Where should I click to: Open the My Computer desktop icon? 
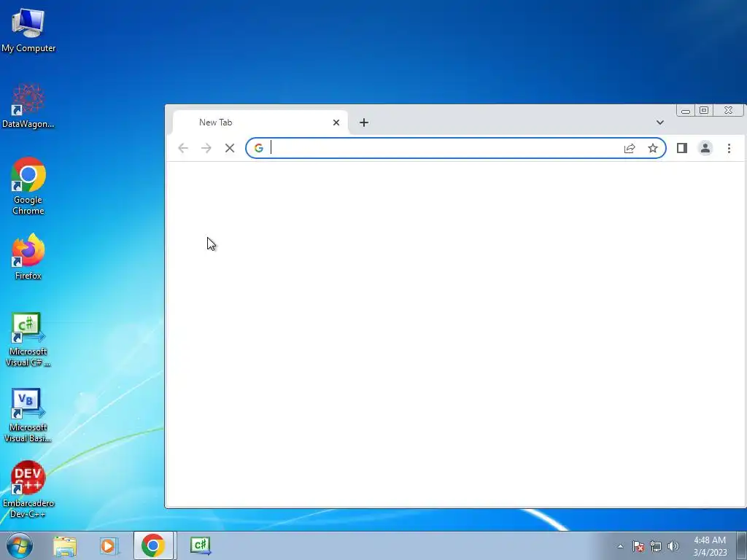point(28,30)
